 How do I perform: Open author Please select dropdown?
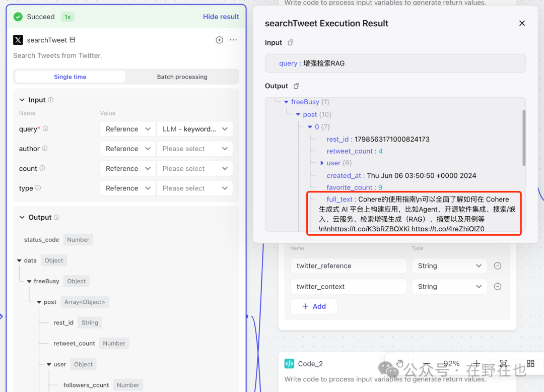coord(194,149)
